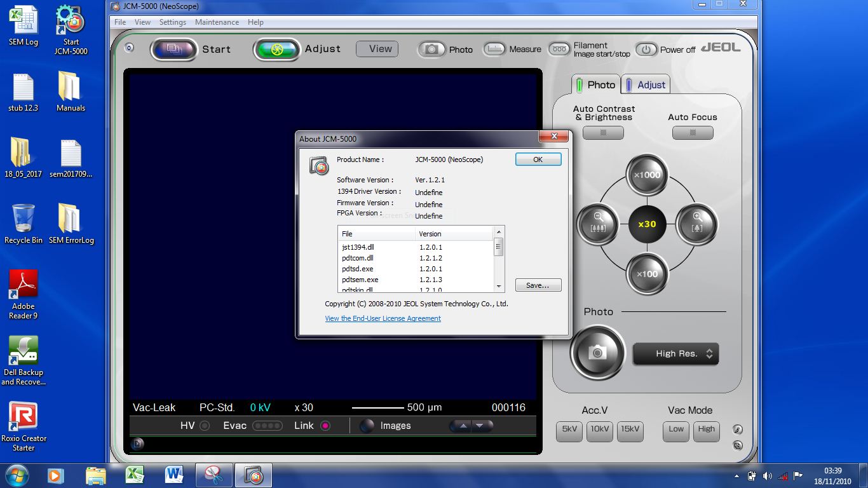The height and width of the screenshot is (488, 868).
Task: Click the Excel icon in the taskbar
Action: (x=134, y=475)
